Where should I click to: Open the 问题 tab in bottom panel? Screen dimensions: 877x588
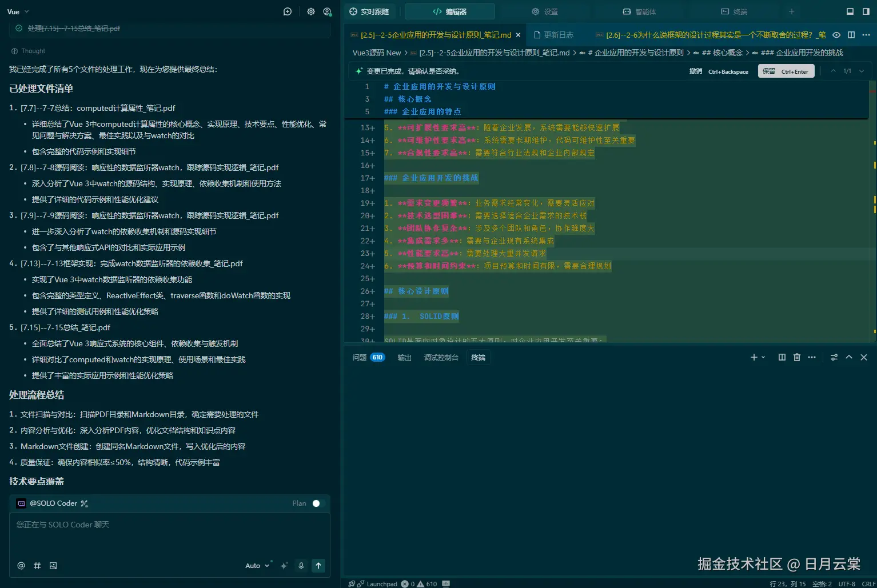tap(360, 357)
